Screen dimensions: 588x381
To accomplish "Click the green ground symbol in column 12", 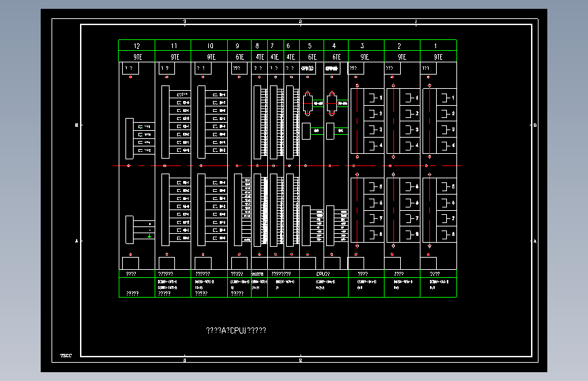I will pos(150,236).
